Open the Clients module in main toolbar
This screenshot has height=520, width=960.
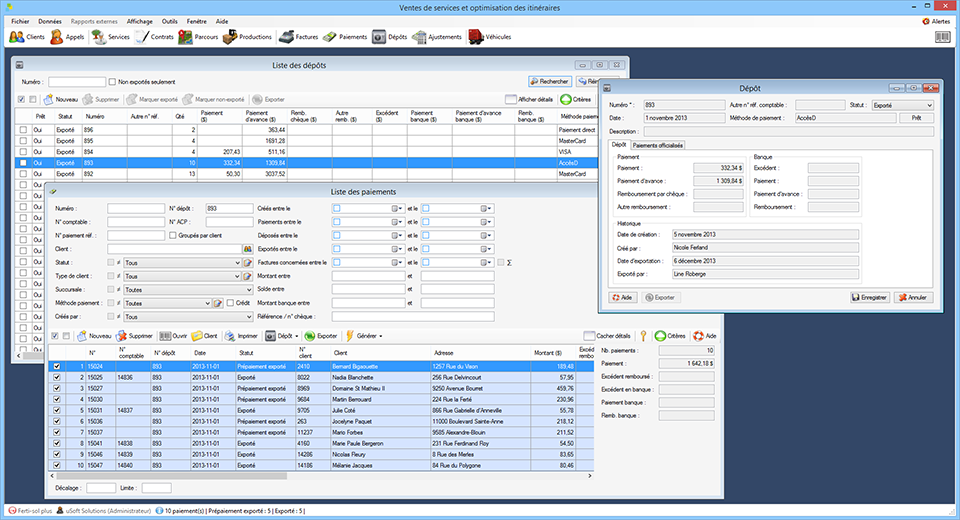click(27, 37)
